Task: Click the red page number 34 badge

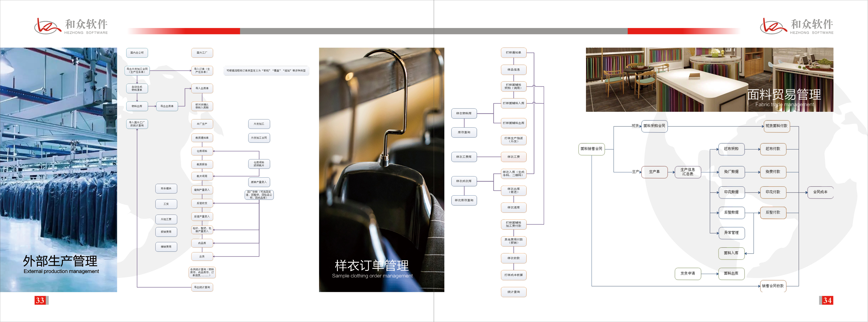Action: [x=827, y=300]
